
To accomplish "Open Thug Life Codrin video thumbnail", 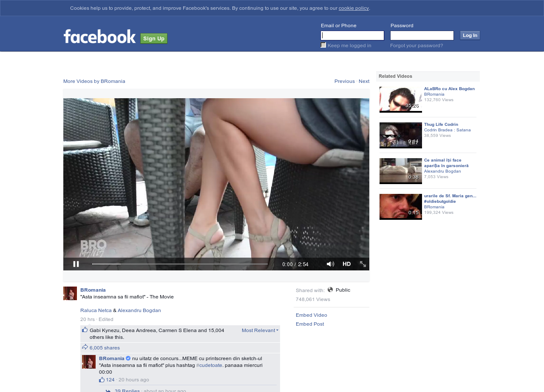I will pos(401,135).
